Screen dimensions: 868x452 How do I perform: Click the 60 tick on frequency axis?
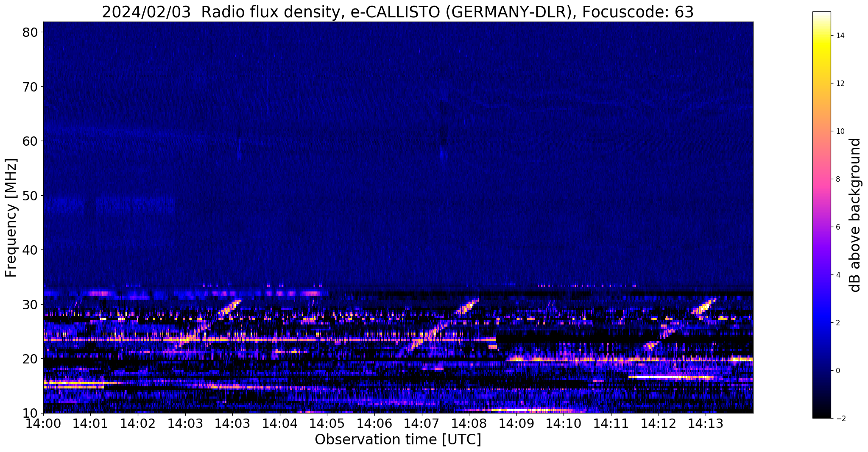coord(31,141)
